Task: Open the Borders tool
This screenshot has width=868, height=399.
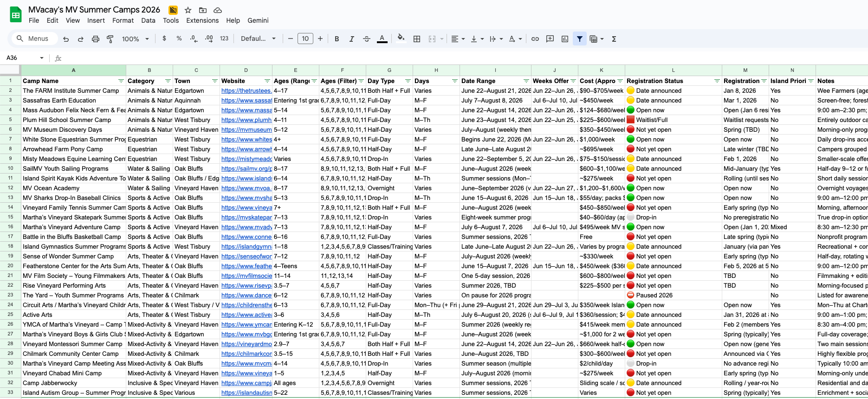Action: [x=417, y=39]
